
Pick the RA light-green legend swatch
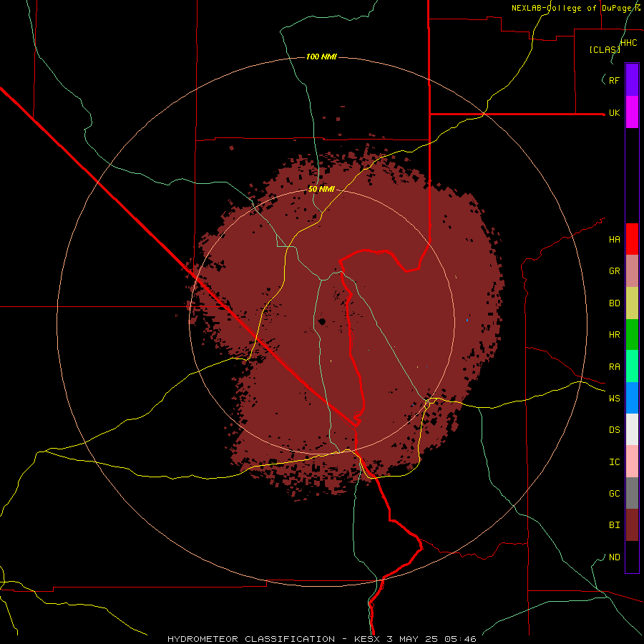[632, 366]
